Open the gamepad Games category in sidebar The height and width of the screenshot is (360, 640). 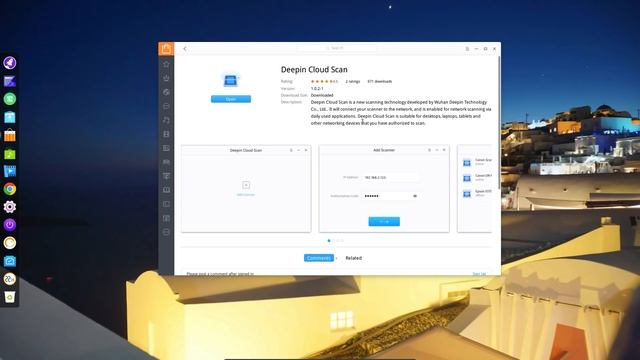click(x=166, y=162)
